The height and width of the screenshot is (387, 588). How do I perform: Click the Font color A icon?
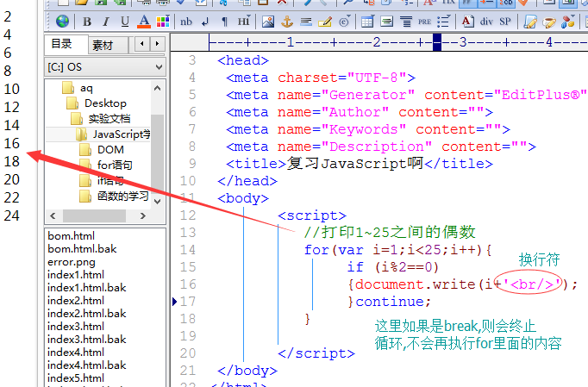pos(144,22)
